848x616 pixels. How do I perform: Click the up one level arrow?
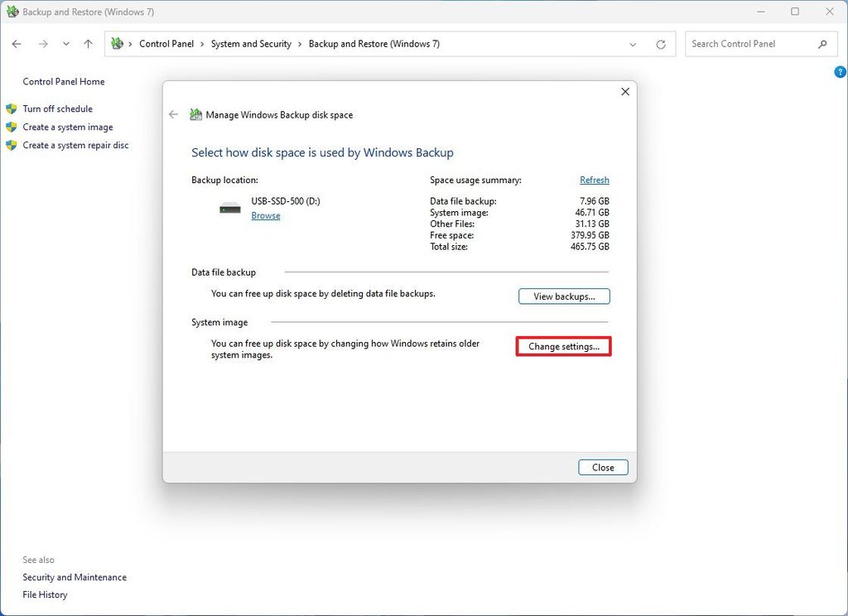tap(88, 44)
